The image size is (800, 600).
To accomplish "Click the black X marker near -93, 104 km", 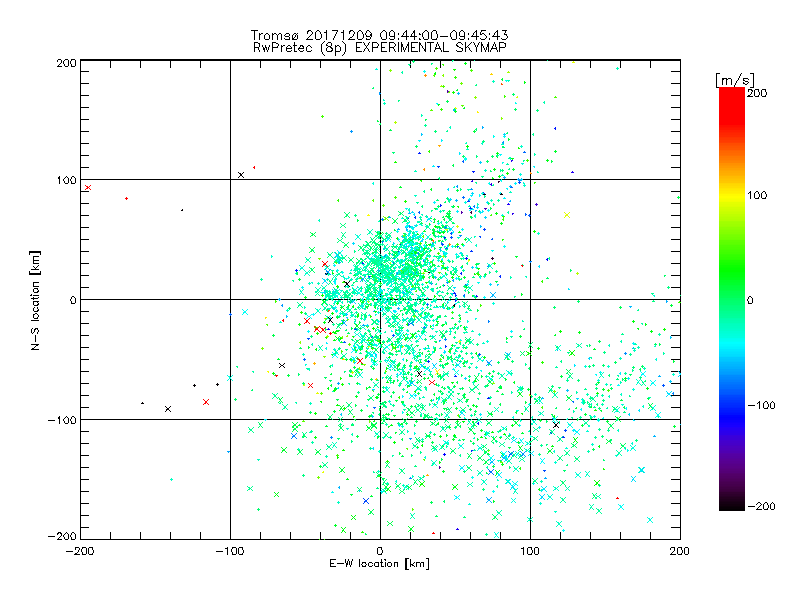I will point(241,175).
